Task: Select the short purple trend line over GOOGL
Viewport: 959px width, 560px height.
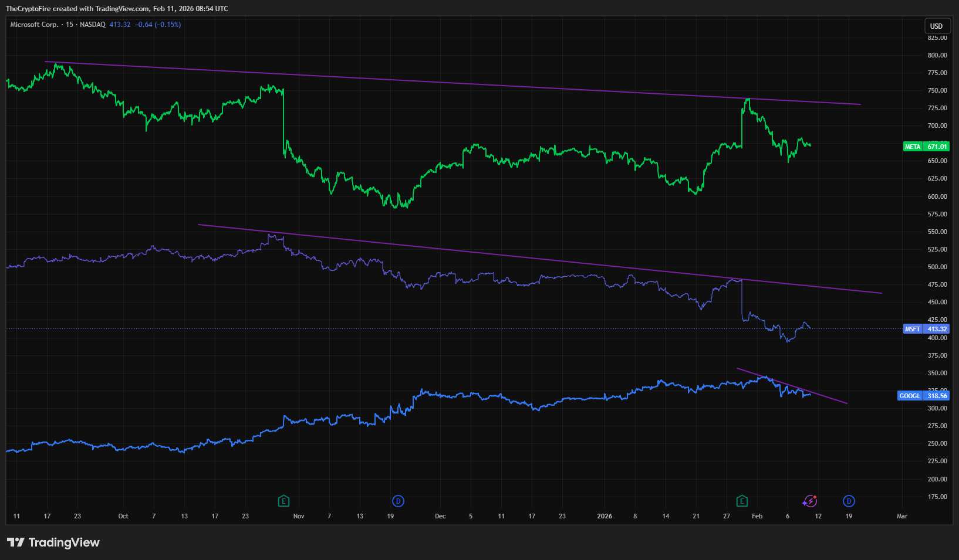Action: click(x=792, y=386)
